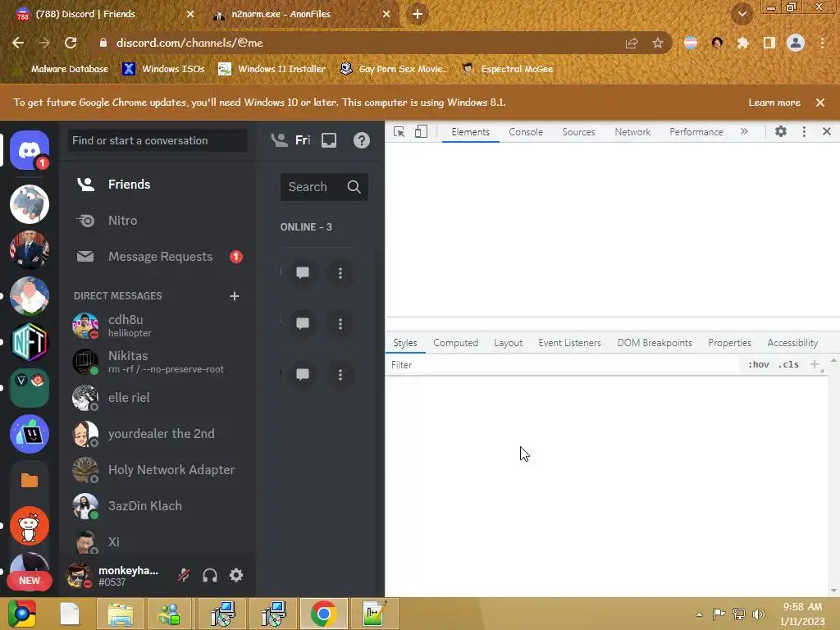Screen dimensions: 840x630
Task: Open DM with Holy Network Adapter
Action: click(157, 470)
